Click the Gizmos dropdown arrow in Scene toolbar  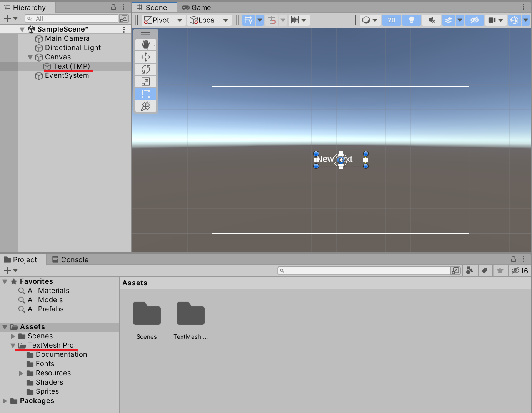coord(525,20)
